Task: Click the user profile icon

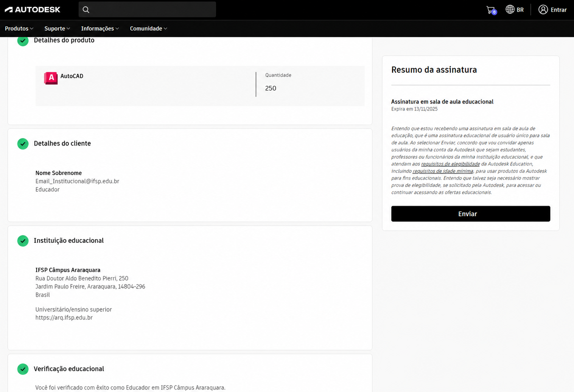Action: [543, 9]
